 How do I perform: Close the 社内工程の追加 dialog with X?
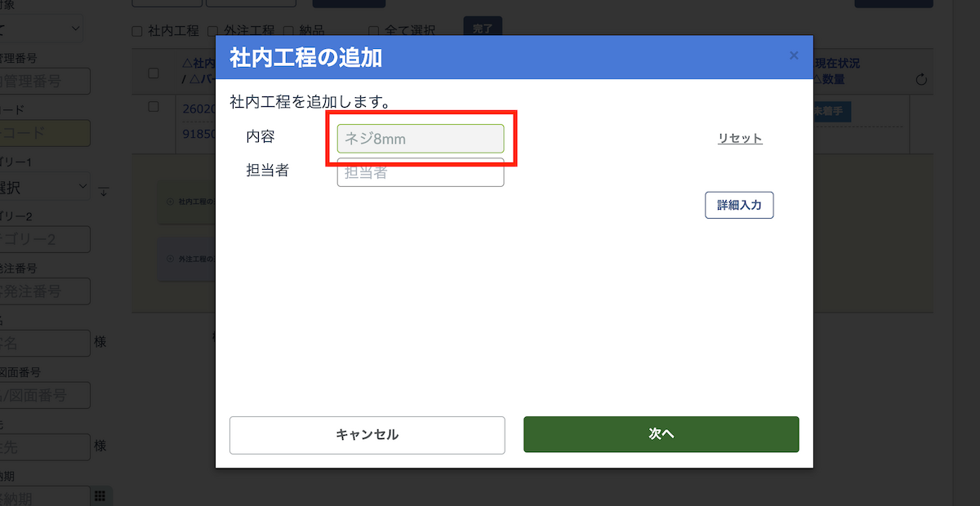click(x=794, y=56)
